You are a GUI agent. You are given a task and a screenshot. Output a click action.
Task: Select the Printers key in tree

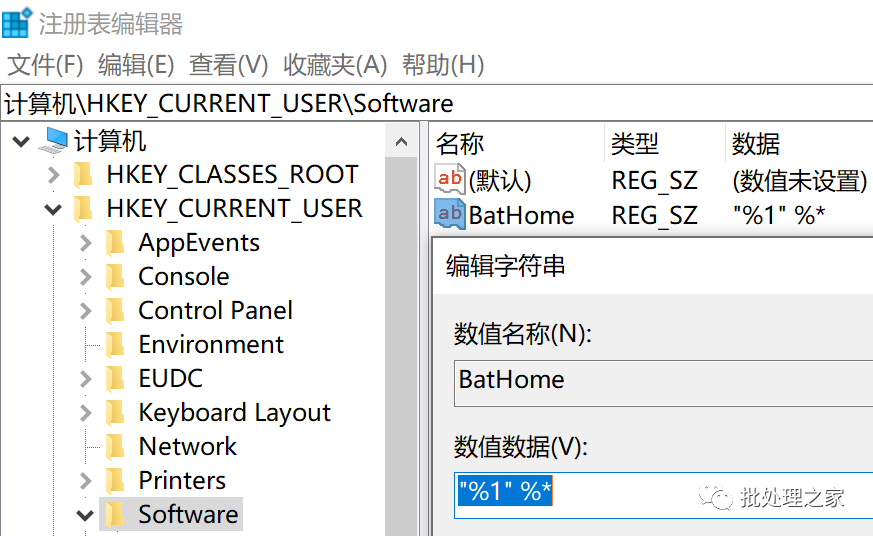(x=182, y=480)
